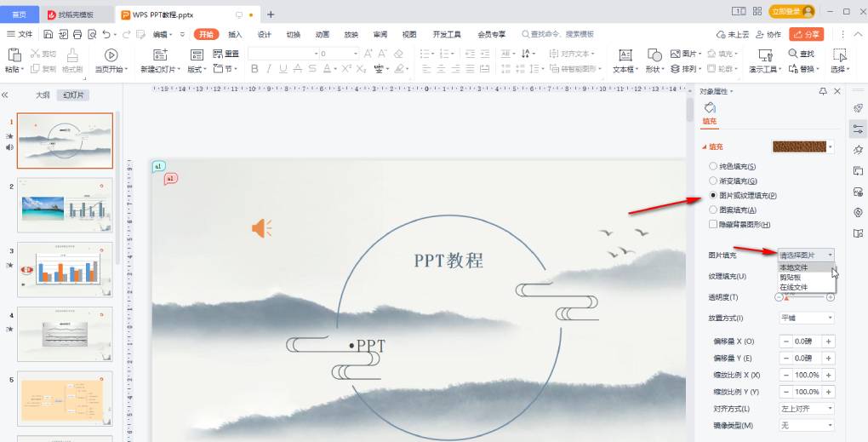This screenshot has width=868, height=442.
Task: Click the Fill paint bucket icon in properties panel
Action: point(710,107)
